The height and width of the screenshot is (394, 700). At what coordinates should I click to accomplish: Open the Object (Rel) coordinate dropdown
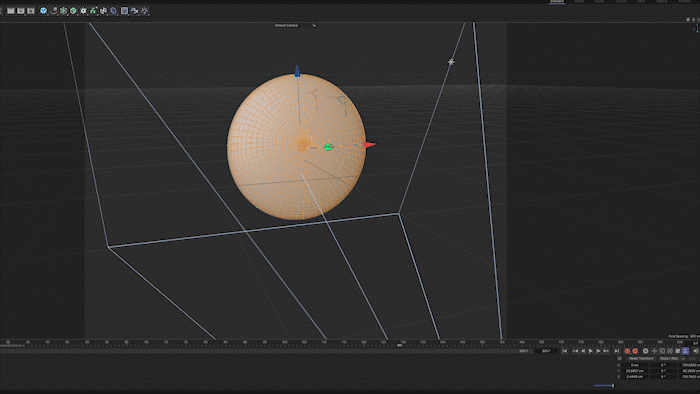click(x=672, y=358)
